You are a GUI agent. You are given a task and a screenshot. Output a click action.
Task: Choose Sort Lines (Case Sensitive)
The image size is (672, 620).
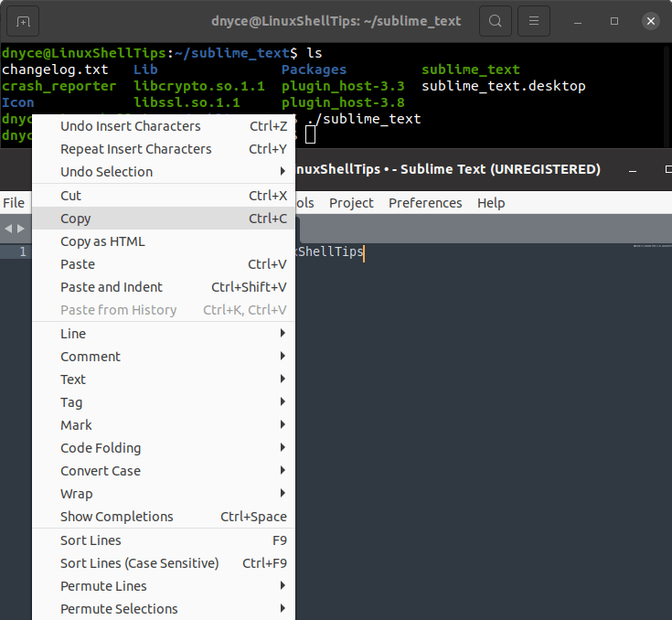point(164,563)
